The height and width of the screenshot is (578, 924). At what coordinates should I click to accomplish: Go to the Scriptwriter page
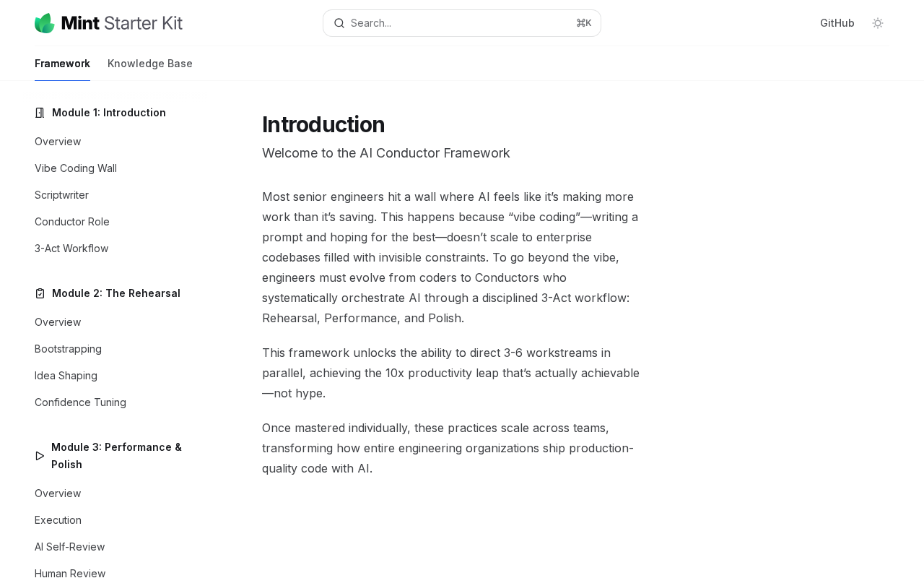[x=61, y=195]
